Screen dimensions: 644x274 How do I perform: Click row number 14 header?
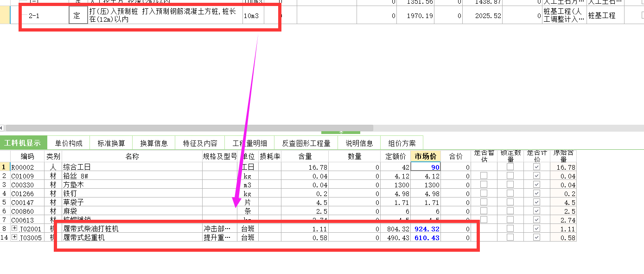click(x=5, y=237)
